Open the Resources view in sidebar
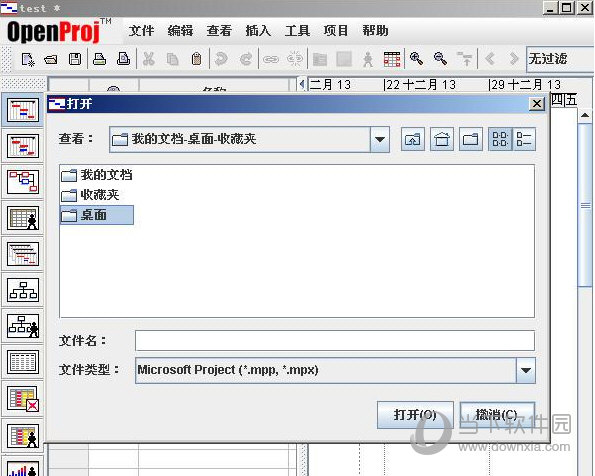Screen dimensions: 595x476 click(23, 218)
